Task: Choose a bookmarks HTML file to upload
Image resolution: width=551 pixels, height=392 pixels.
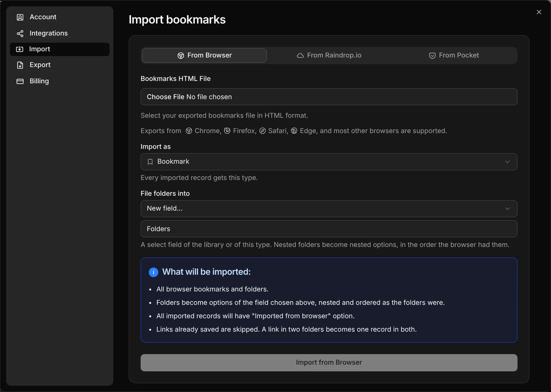Action: [x=329, y=97]
